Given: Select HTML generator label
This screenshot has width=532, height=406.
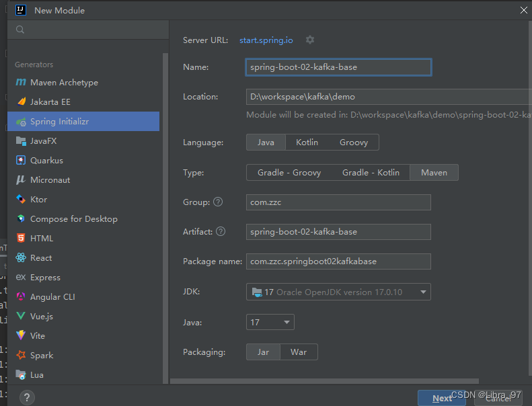Looking at the screenshot, I should (42, 239).
